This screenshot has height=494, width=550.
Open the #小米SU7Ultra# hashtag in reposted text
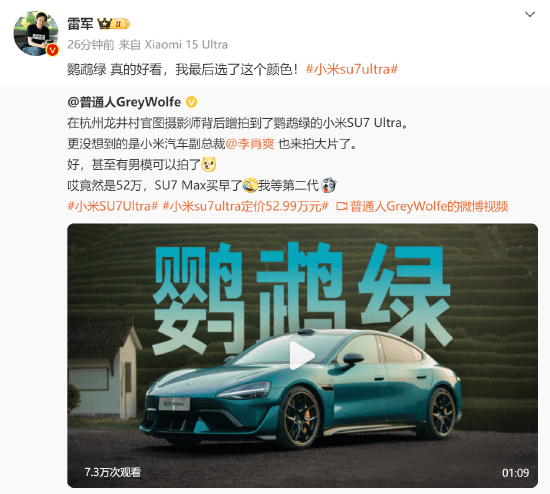113,206
